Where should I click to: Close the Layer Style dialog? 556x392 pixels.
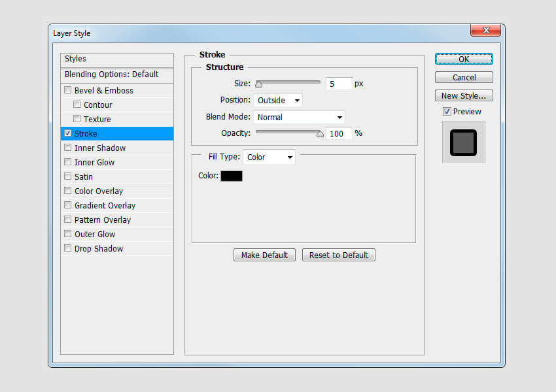[486, 30]
